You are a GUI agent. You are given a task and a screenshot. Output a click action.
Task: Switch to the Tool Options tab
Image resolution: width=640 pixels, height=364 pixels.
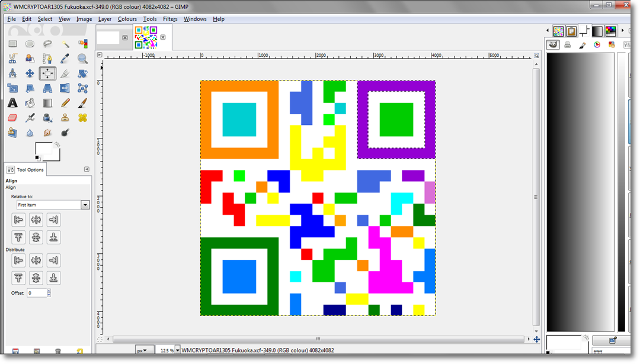click(25, 169)
